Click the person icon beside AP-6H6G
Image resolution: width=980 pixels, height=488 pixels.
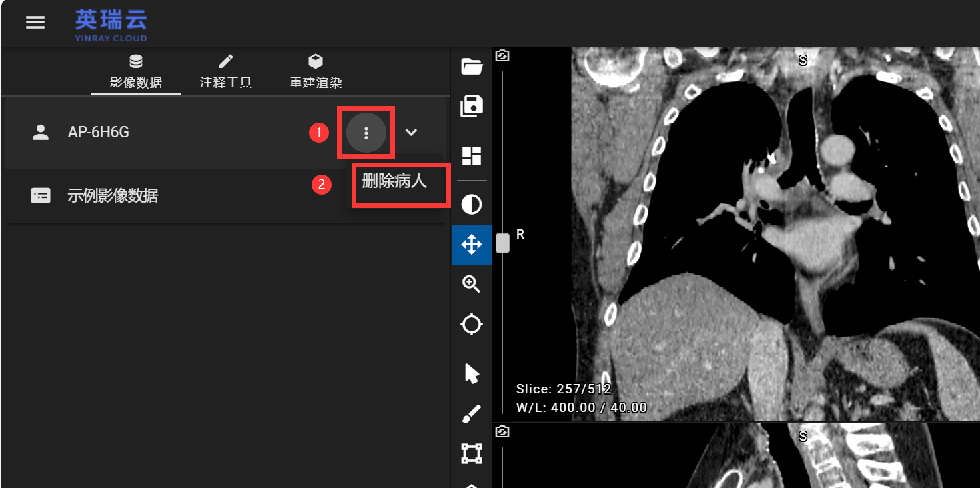click(41, 133)
